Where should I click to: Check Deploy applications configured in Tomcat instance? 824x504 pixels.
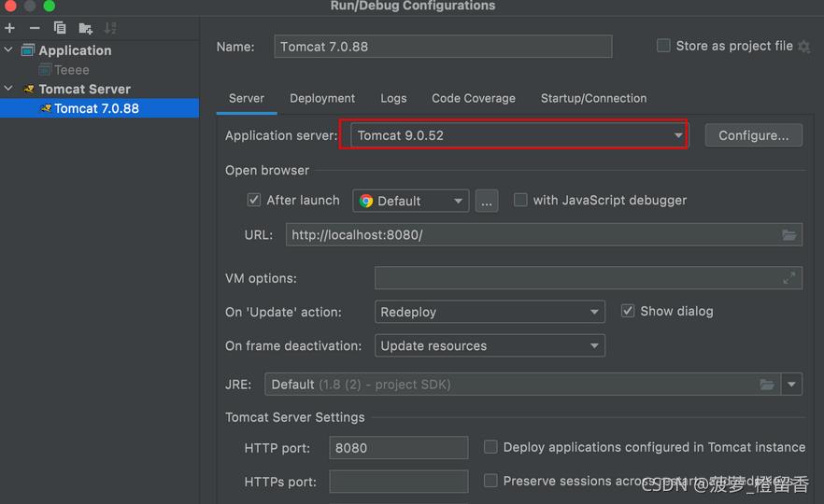(x=490, y=447)
